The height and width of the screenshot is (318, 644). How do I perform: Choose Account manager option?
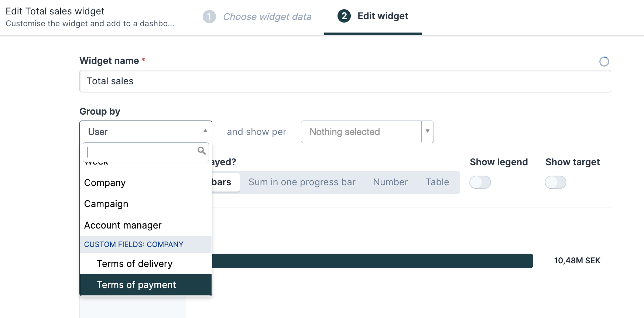pos(146,225)
